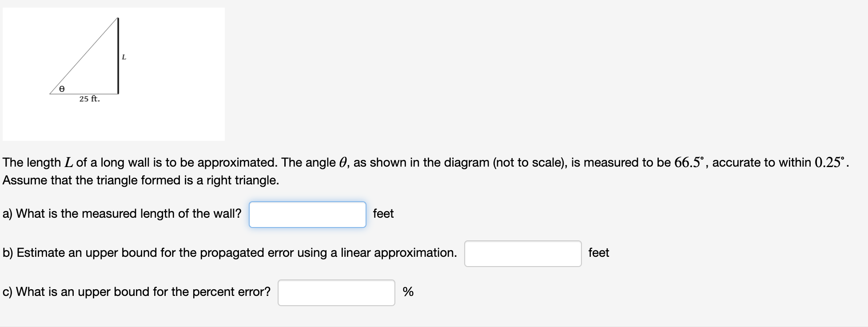Click the % symbol after third input
Image resolution: width=868 pixels, height=327 pixels.
click(x=408, y=292)
